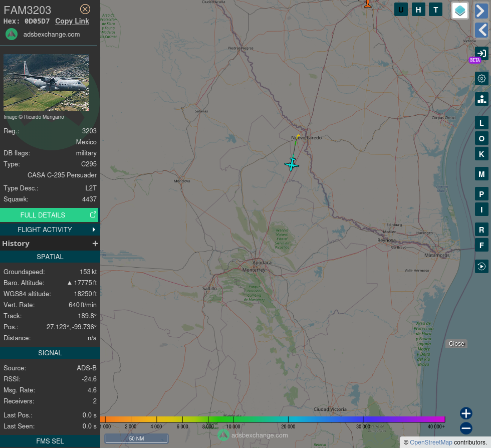Click the registration value 3203
The height and width of the screenshot is (448, 491).
pyautogui.click(x=89, y=131)
